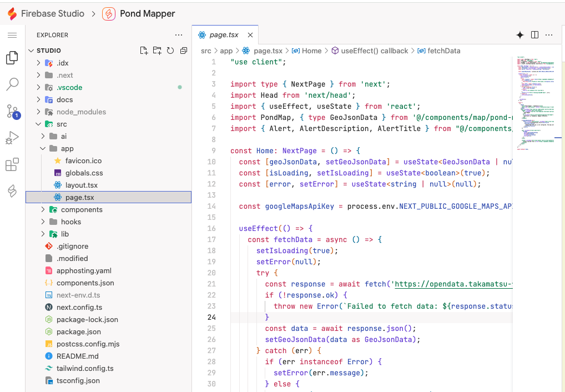Select the page.tsx editor tab

coord(225,35)
